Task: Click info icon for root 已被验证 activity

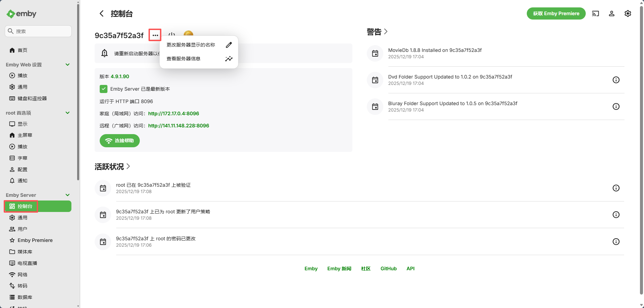Action: (616, 188)
